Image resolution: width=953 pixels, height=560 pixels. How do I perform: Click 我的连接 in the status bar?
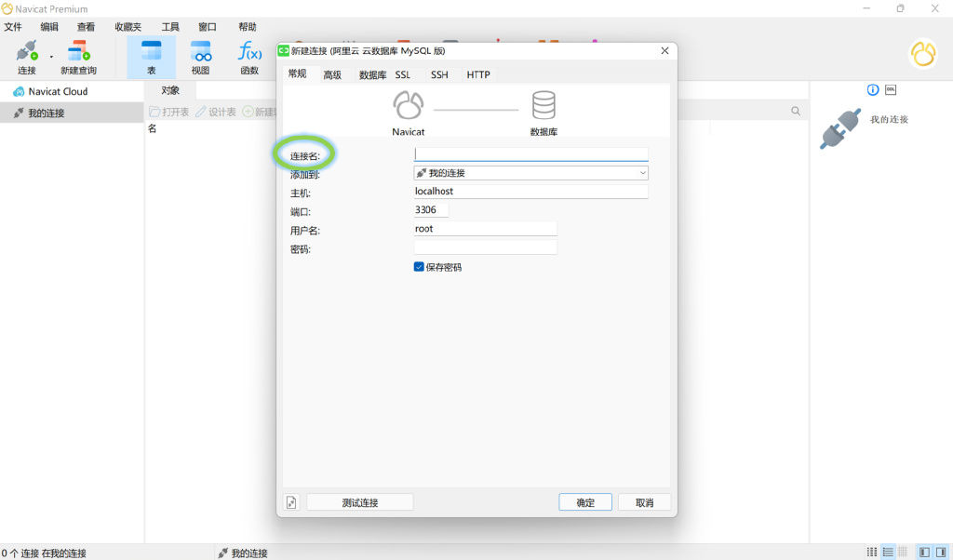243,553
